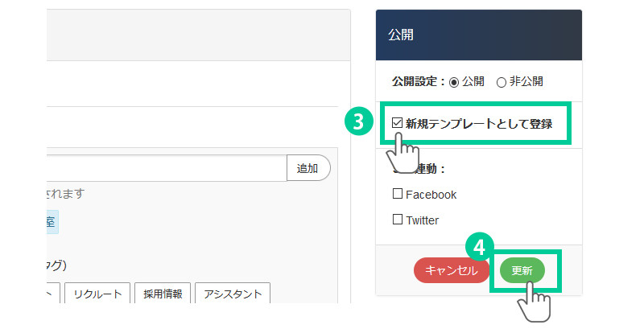Viewport: 644px width, 333px height.
Task: Click the blue highlighted tag ending in 室
Action: click(x=50, y=223)
